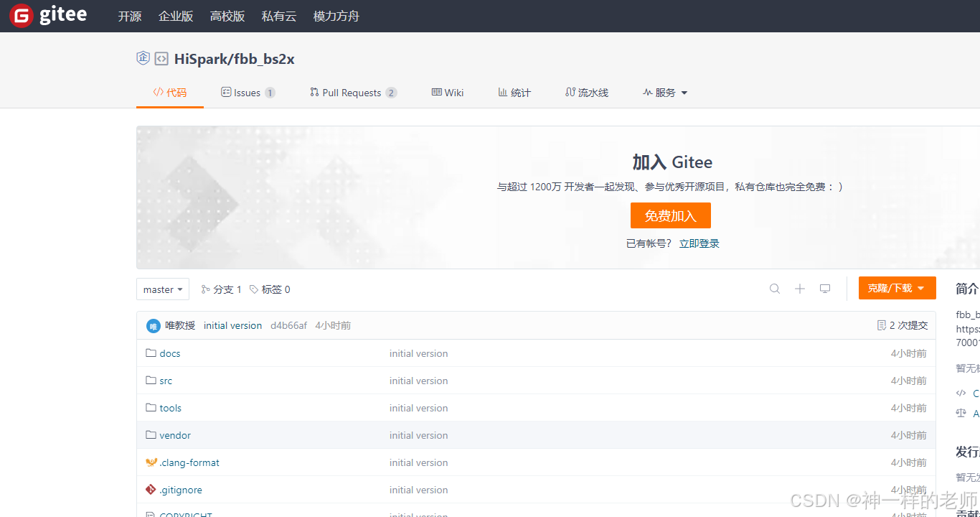Click 私有云 in top navigation
Viewport: 980px width, 517px height.
pyautogui.click(x=279, y=16)
